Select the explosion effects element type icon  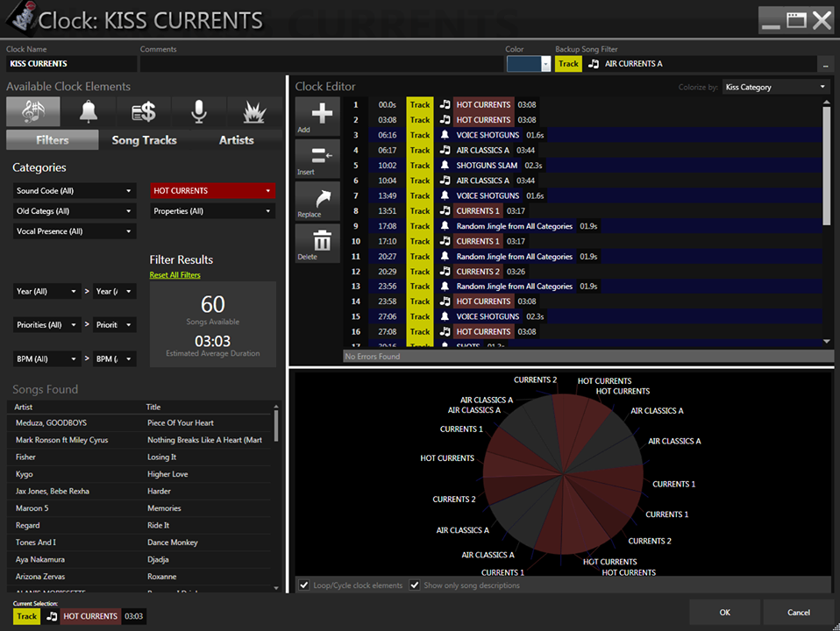coord(254,111)
